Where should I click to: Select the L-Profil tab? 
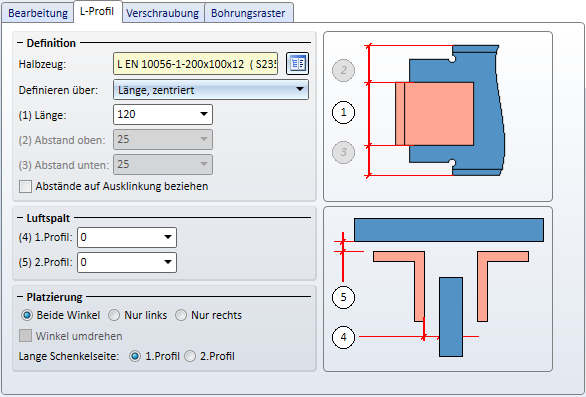point(97,11)
